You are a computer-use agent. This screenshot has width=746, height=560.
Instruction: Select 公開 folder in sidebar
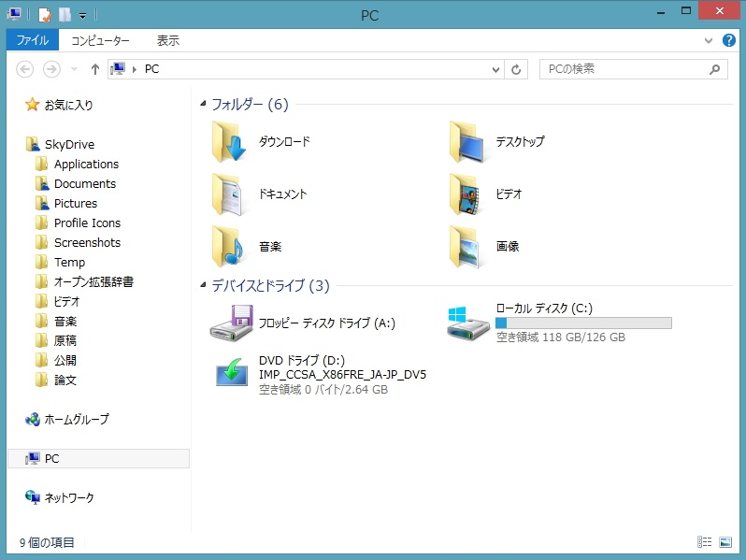[x=65, y=360]
